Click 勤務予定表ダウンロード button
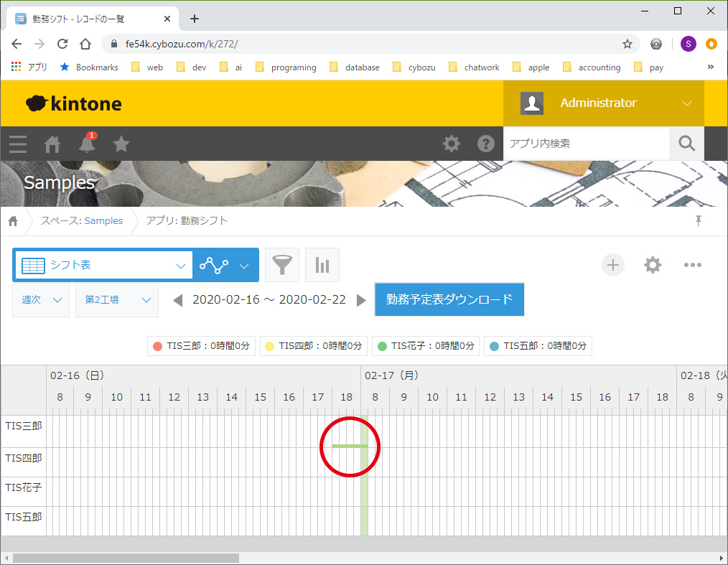 (449, 299)
